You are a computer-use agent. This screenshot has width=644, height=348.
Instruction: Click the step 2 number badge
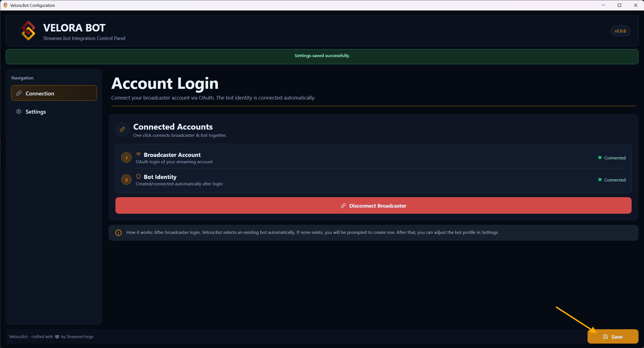(126, 180)
